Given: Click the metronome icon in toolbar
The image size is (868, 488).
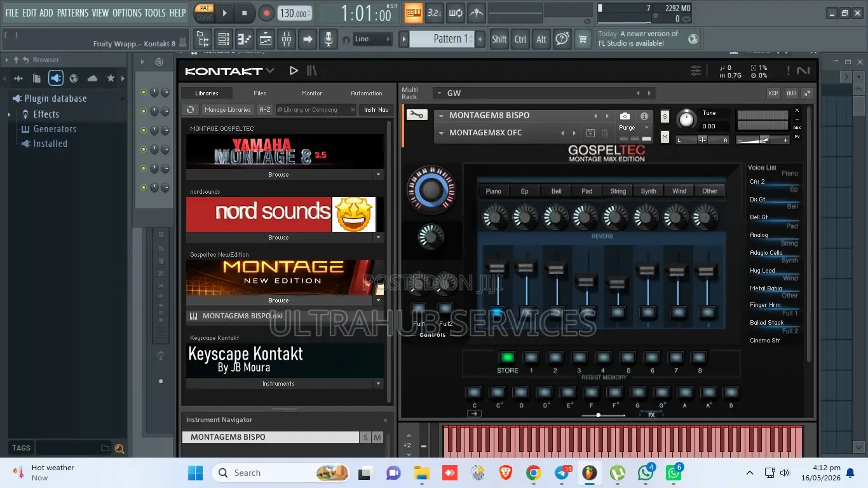Looking at the screenshot, I should (x=476, y=13).
